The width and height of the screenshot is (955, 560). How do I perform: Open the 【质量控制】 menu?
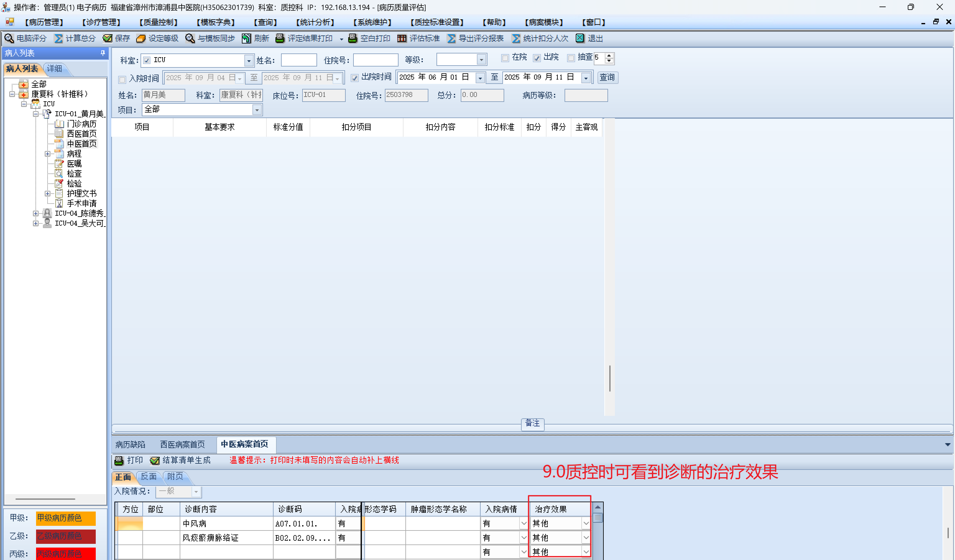[x=159, y=22]
